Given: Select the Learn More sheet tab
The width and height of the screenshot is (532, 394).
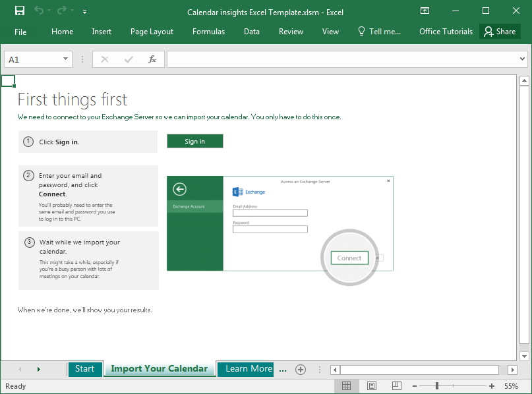Looking at the screenshot, I should coord(245,369).
